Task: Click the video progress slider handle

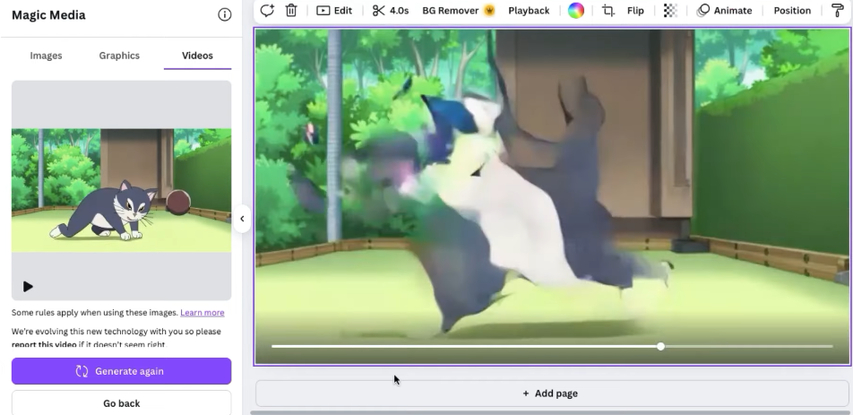Action: click(x=660, y=346)
